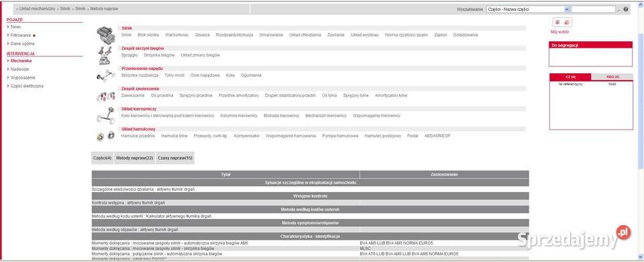644x262 pixels.
Task: Open the ABS/ASR/ESP link
Action: [437, 136]
